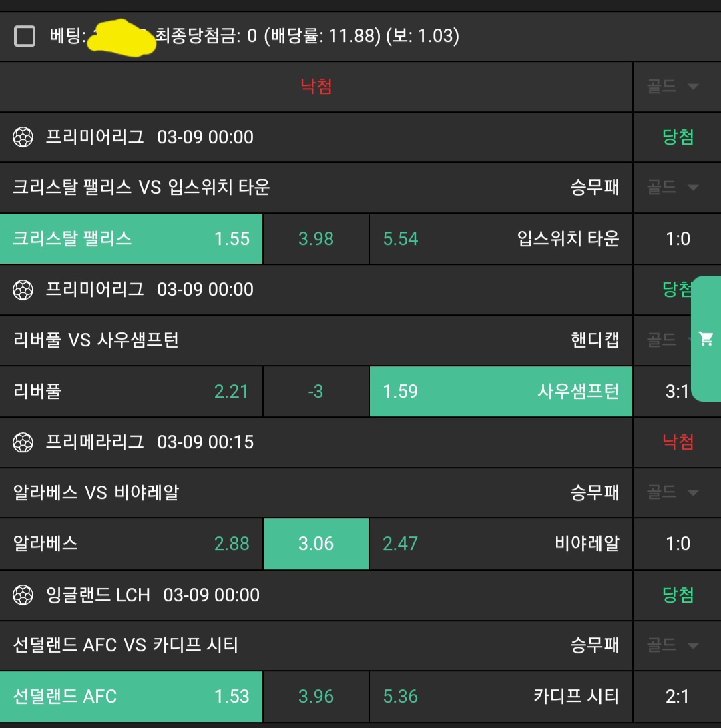Select the highlighted 3.06 draw odds
This screenshot has width=721, height=728.
(x=316, y=544)
